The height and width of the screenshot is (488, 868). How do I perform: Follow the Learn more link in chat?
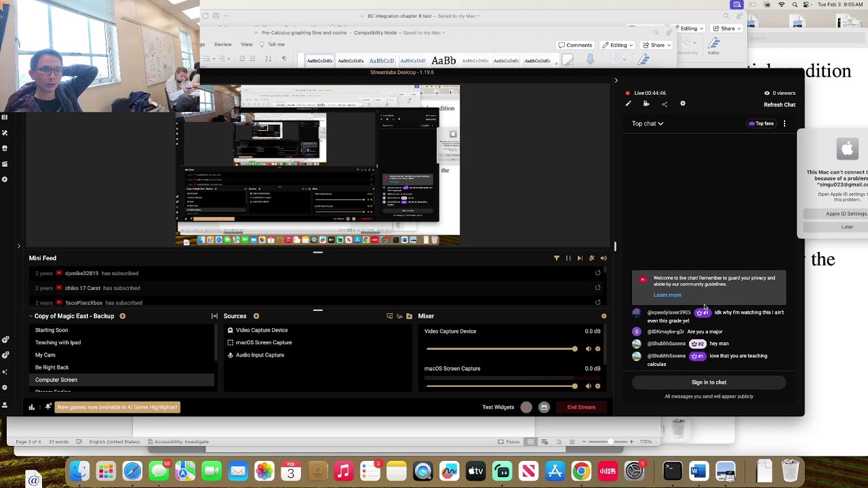click(x=667, y=295)
